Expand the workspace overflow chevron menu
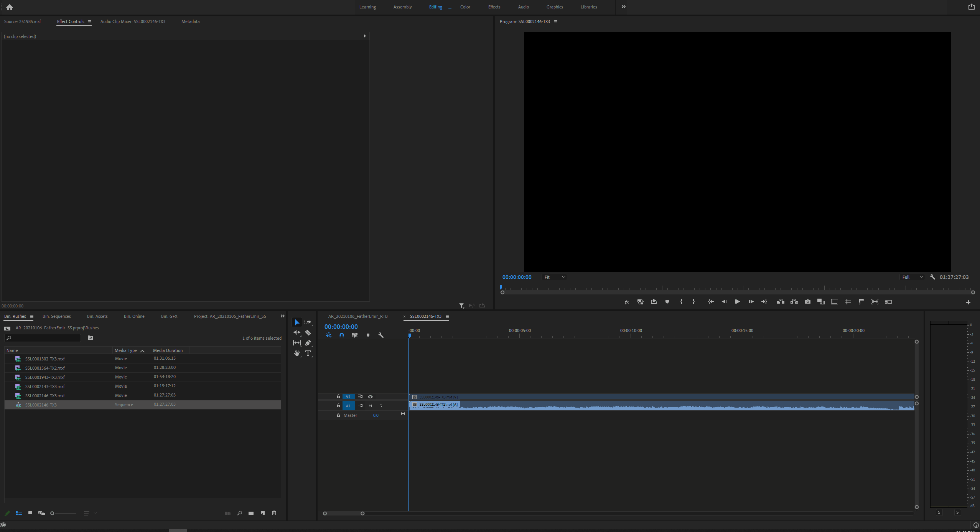Screen dimensions: 980x532 pos(624,7)
